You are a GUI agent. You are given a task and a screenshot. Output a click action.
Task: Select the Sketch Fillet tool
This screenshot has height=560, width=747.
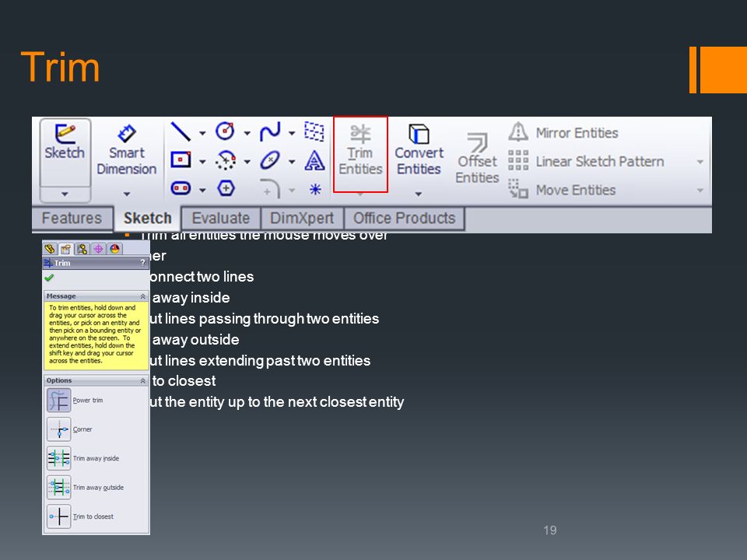(270, 189)
